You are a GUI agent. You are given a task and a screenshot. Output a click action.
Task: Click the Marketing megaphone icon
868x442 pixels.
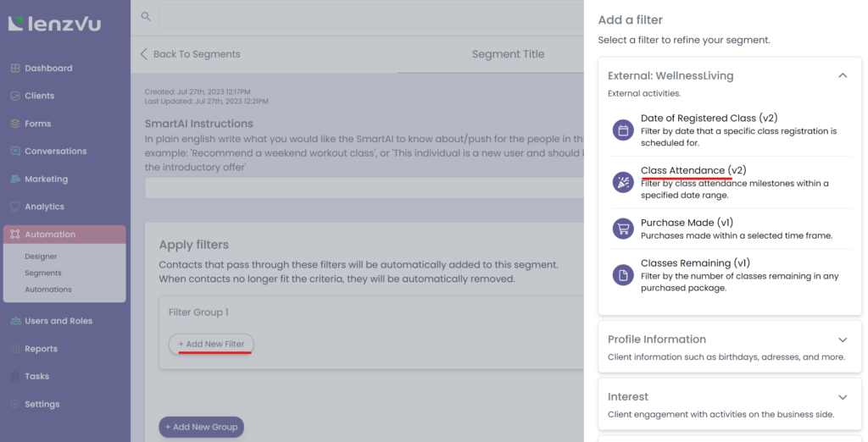coord(15,180)
